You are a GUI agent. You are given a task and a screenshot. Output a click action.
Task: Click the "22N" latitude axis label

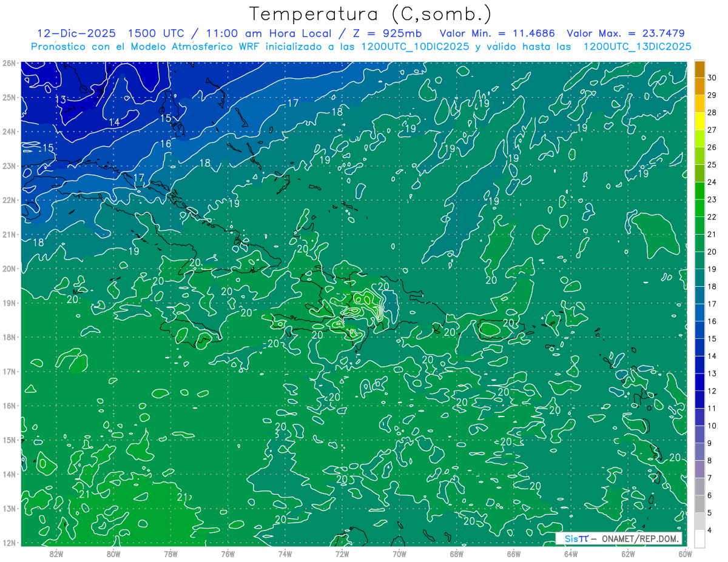point(9,200)
